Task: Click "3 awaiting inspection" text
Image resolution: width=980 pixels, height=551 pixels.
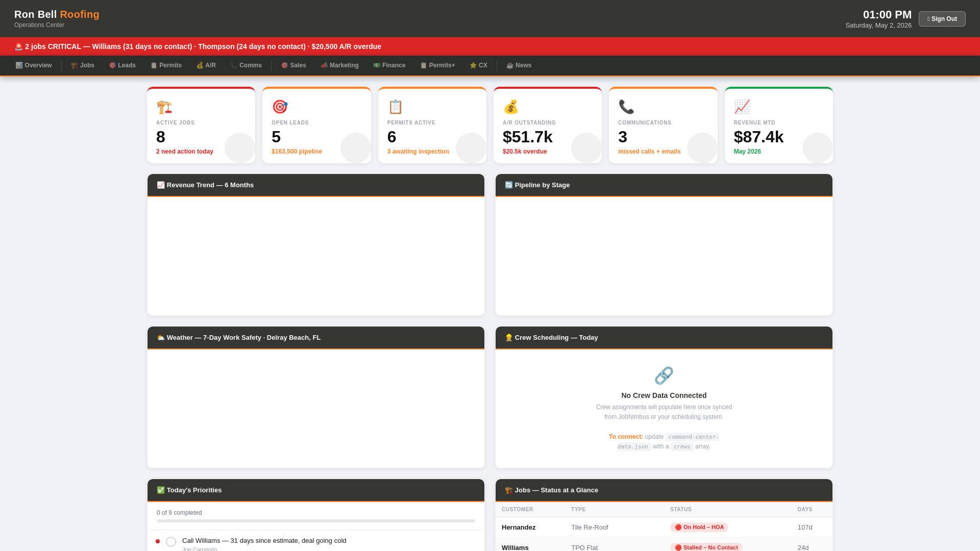Action: point(418,152)
